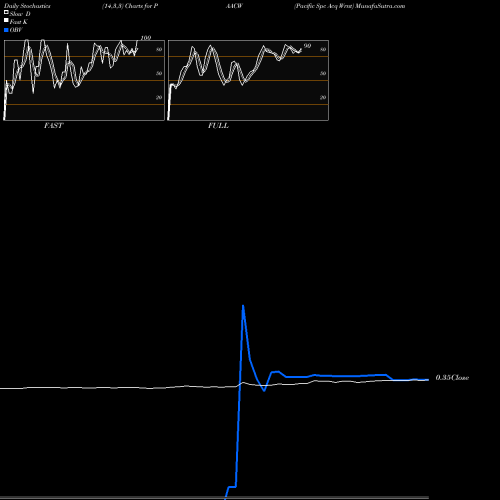Click the '50' axis label on FAST chart

[159, 74]
